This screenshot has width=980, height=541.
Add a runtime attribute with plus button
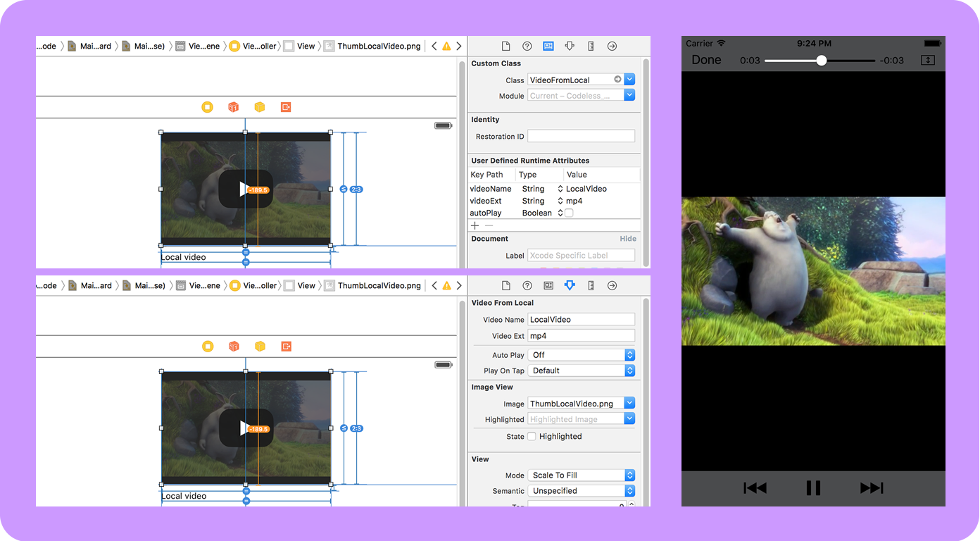pyautogui.click(x=475, y=225)
